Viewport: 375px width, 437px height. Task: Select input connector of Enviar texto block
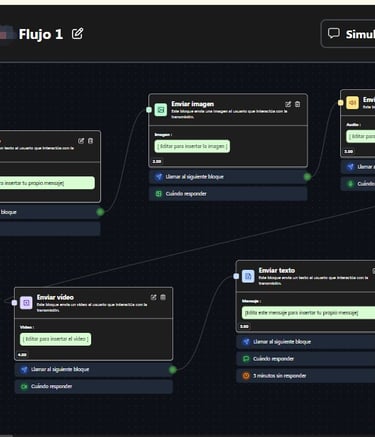click(236, 276)
